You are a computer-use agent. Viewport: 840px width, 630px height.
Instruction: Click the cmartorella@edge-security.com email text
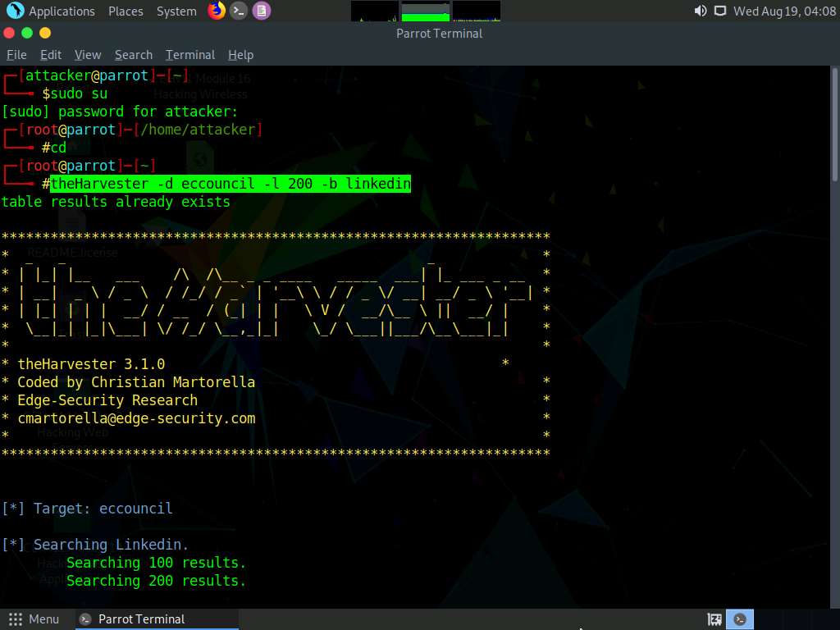point(136,418)
